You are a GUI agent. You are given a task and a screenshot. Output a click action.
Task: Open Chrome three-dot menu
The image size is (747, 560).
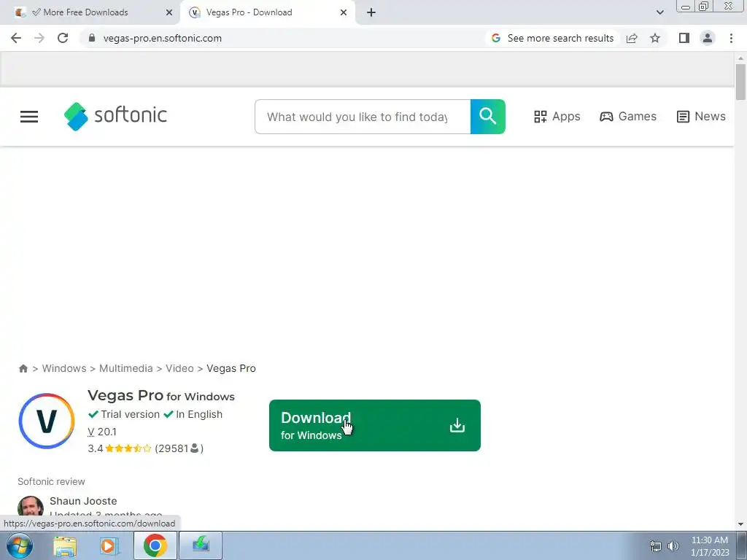click(731, 38)
